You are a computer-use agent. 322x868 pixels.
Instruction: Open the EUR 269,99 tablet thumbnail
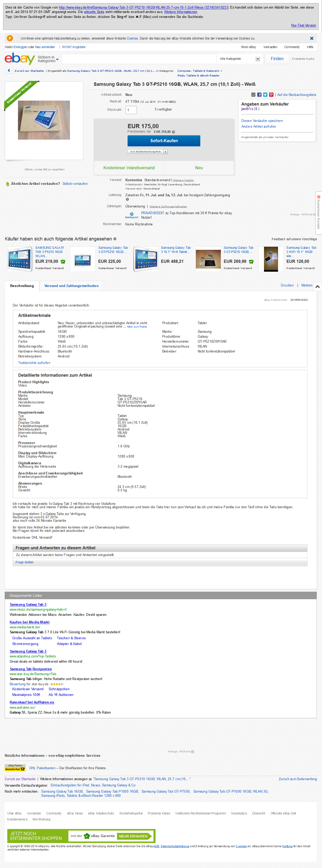click(x=208, y=259)
